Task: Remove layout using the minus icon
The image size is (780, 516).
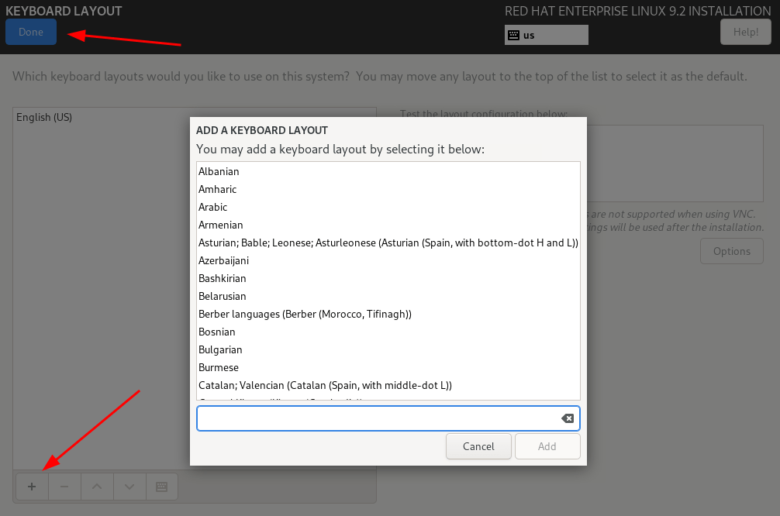Action: [x=64, y=487]
